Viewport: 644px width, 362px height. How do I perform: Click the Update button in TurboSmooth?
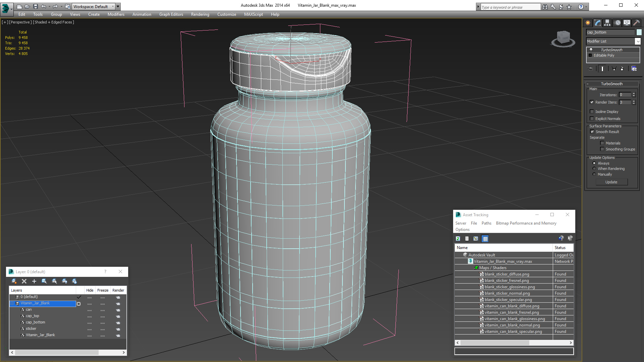point(612,182)
